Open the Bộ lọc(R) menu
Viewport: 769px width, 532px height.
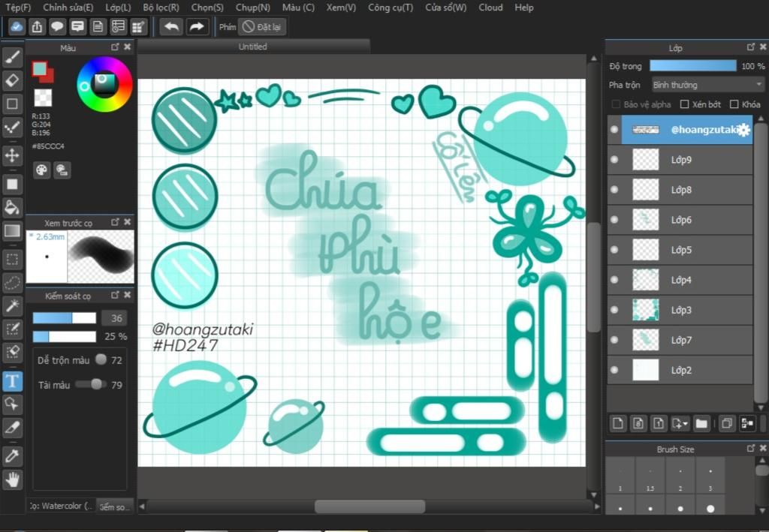point(161,8)
